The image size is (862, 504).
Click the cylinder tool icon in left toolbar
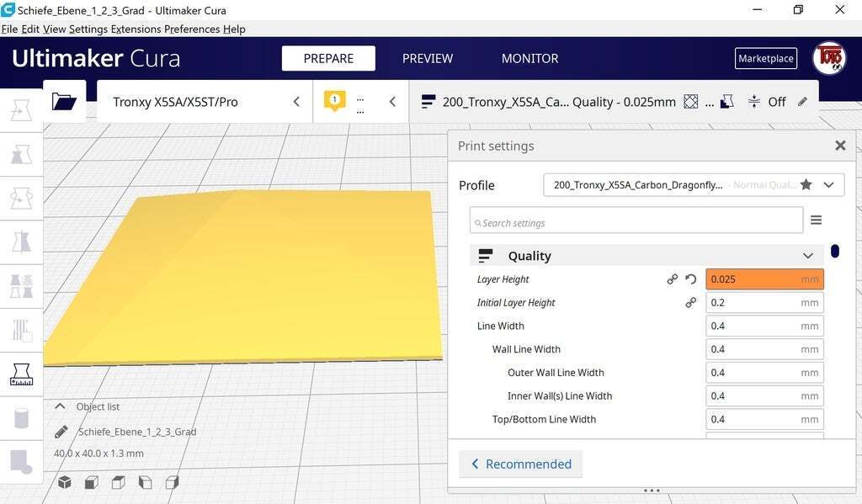click(x=21, y=418)
